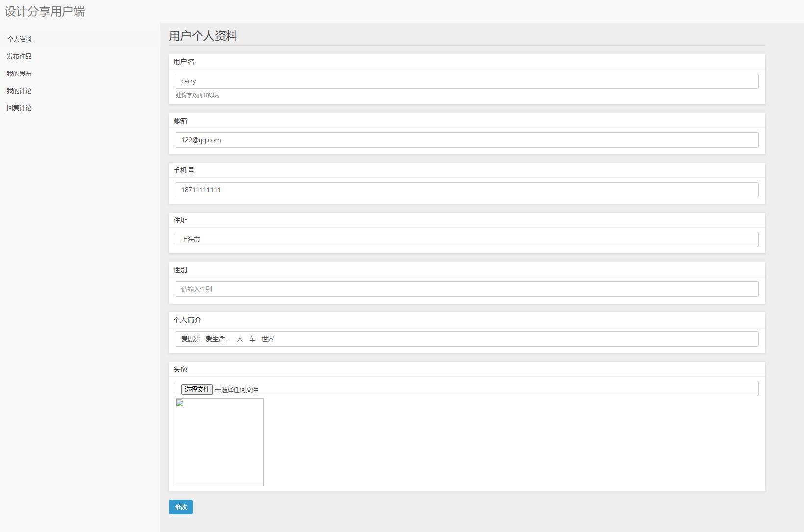This screenshot has height=532, width=804.
Task: Click the 选择文件 file chooser button
Action: [x=197, y=389]
